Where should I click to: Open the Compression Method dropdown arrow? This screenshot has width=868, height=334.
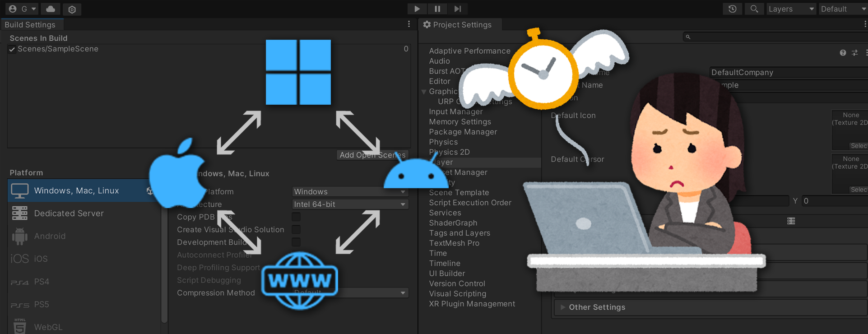[x=403, y=293]
